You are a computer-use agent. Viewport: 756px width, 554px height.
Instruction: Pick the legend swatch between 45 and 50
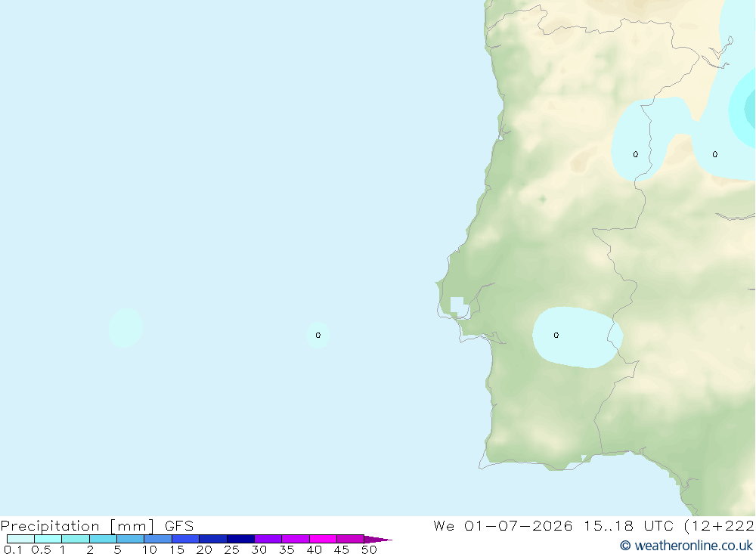coord(351,539)
